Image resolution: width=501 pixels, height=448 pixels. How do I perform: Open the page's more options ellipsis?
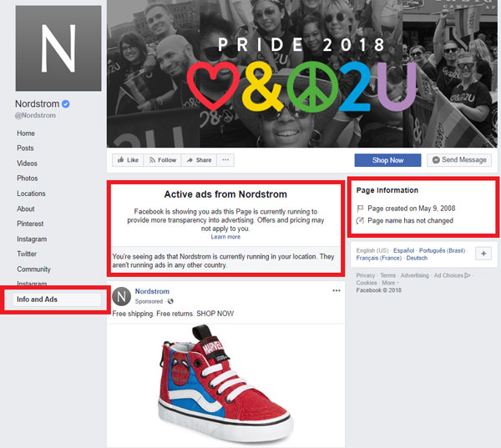pyautogui.click(x=226, y=160)
